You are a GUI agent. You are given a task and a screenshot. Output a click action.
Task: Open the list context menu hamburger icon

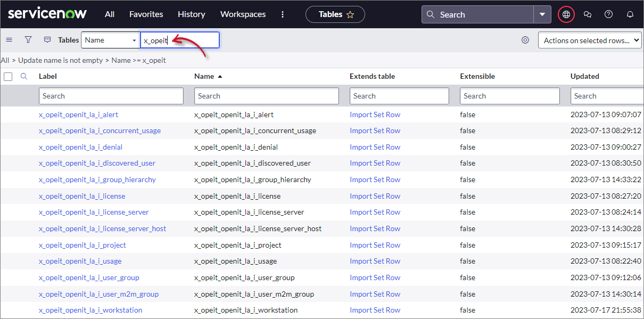[9, 39]
